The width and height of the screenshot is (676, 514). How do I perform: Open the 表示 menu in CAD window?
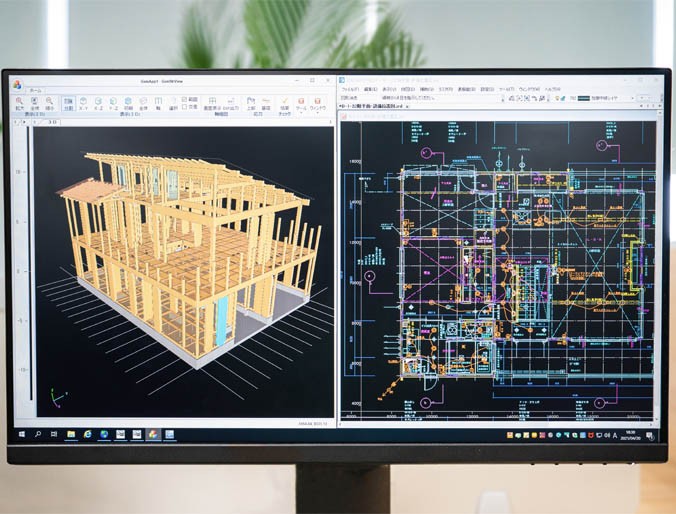(389, 89)
